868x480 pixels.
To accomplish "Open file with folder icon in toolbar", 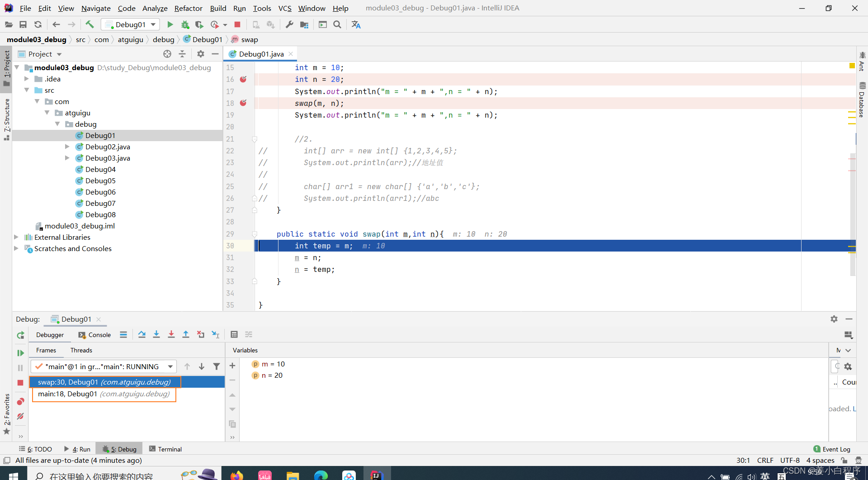I will pos(9,24).
